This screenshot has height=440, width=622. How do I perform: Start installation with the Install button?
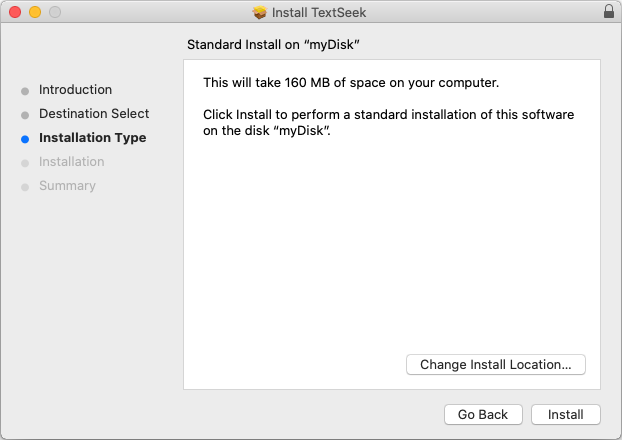pyautogui.click(x=565, y=414)
